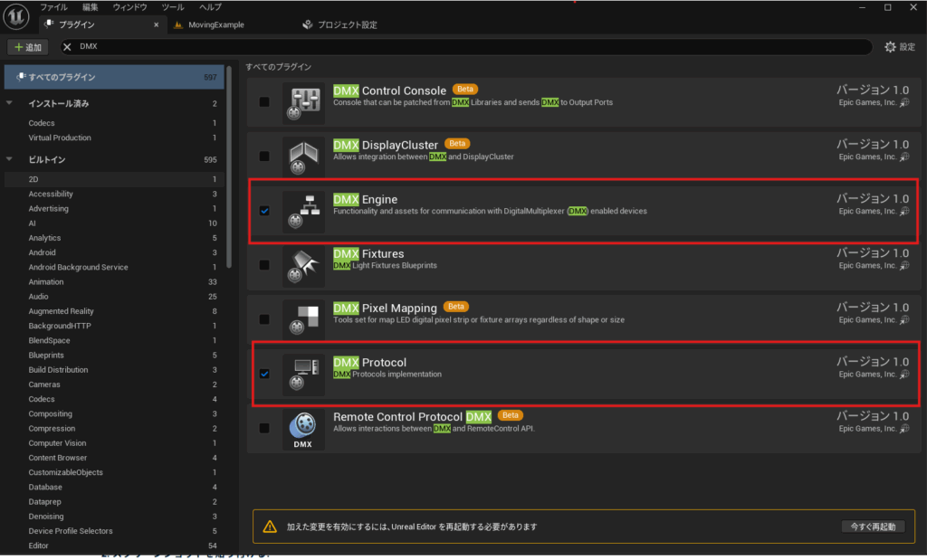Select the Computer Vision category
Image resolution: width=927 pixels, height=560 pixels.
[114, 443]
